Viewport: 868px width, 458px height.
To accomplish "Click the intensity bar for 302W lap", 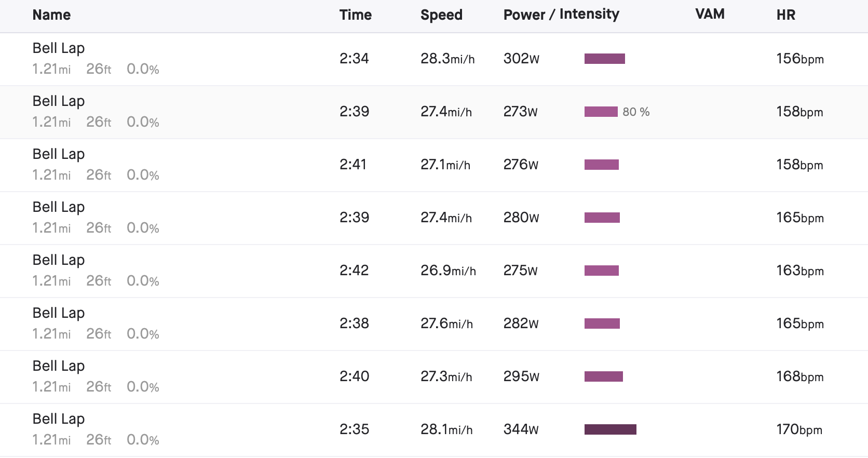I will (605, 59).
